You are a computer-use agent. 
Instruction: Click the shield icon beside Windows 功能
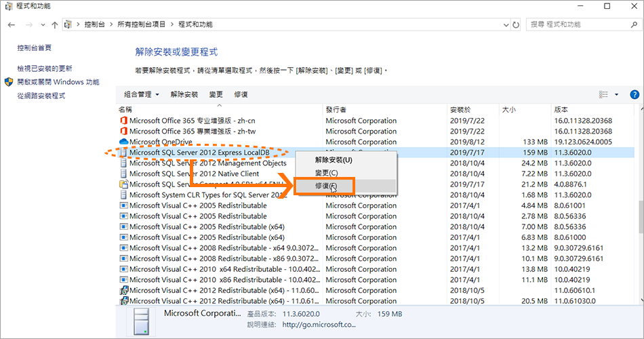tap(9, 82)
